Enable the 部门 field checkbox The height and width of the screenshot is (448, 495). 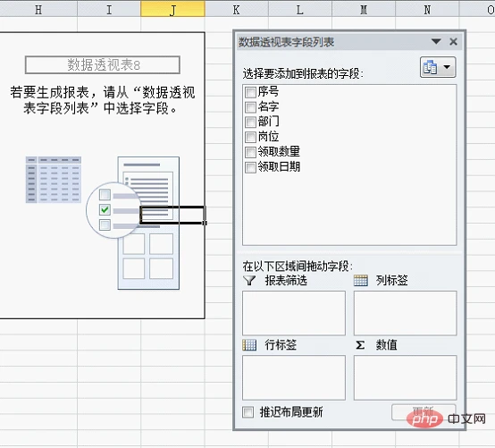click(x=250, y=122)
